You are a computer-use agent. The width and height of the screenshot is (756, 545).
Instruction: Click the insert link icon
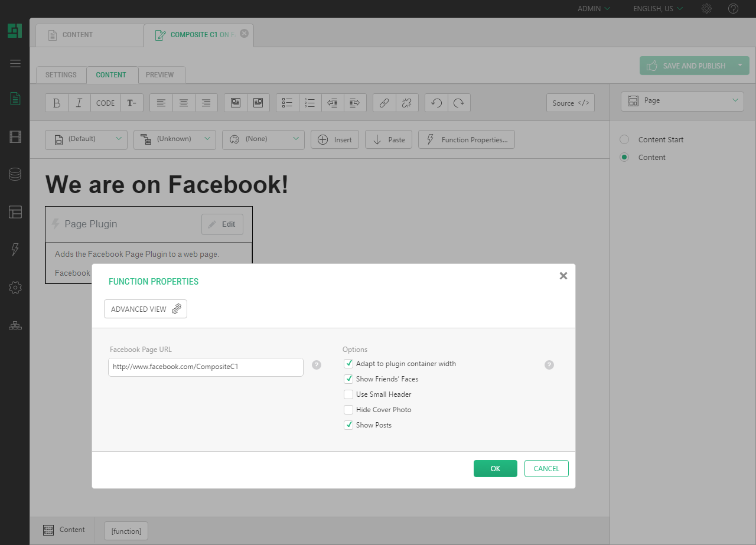point(384,103)
